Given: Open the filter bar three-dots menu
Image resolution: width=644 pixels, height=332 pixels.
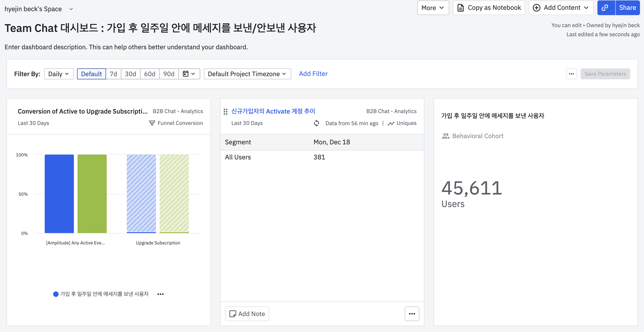Looking at the screenshot, I should point(571,74).
